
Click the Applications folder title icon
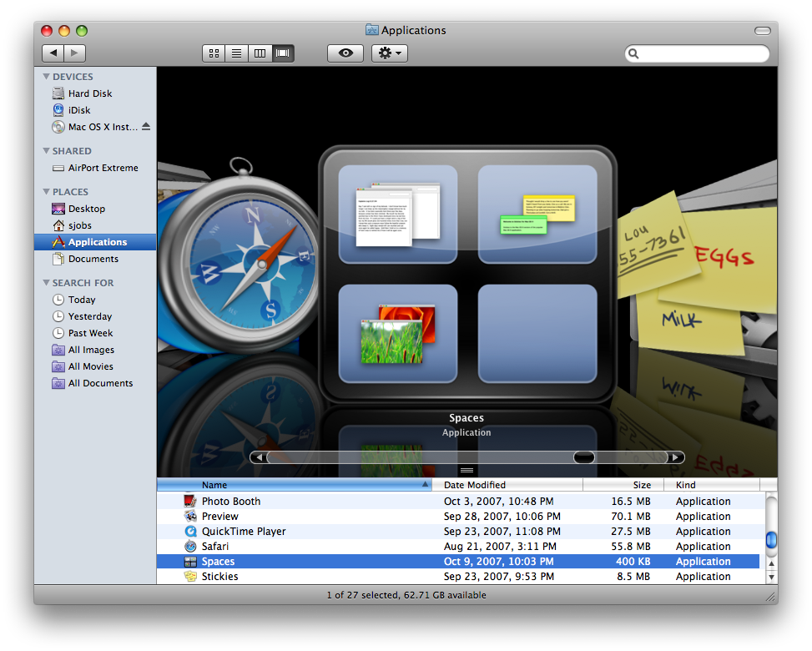tap(371, 30)
